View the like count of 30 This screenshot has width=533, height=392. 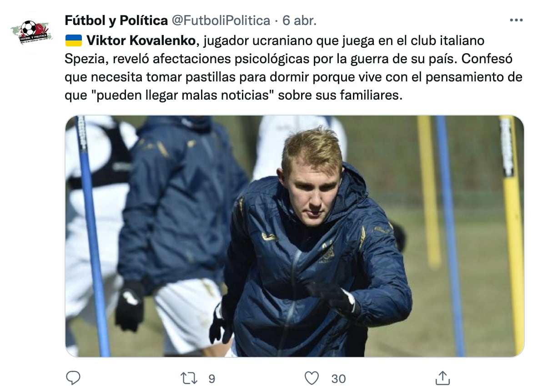[x=338, y=378]
